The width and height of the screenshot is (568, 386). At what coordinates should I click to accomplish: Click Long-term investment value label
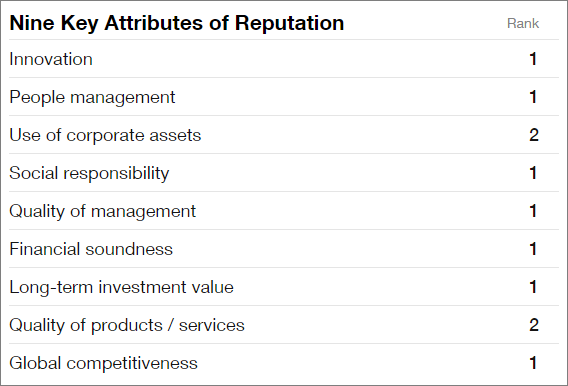[x=121, y=287]
